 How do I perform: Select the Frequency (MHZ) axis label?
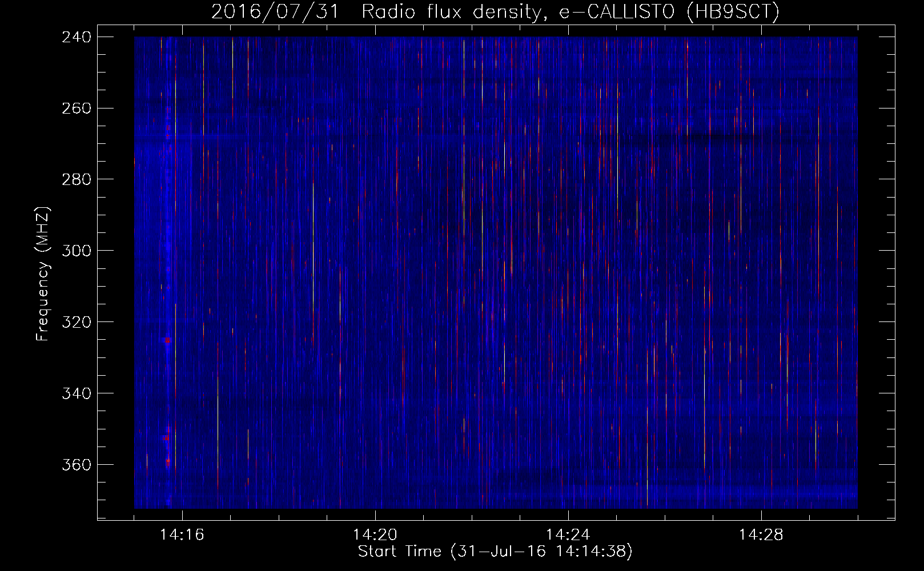click(43, 274)
